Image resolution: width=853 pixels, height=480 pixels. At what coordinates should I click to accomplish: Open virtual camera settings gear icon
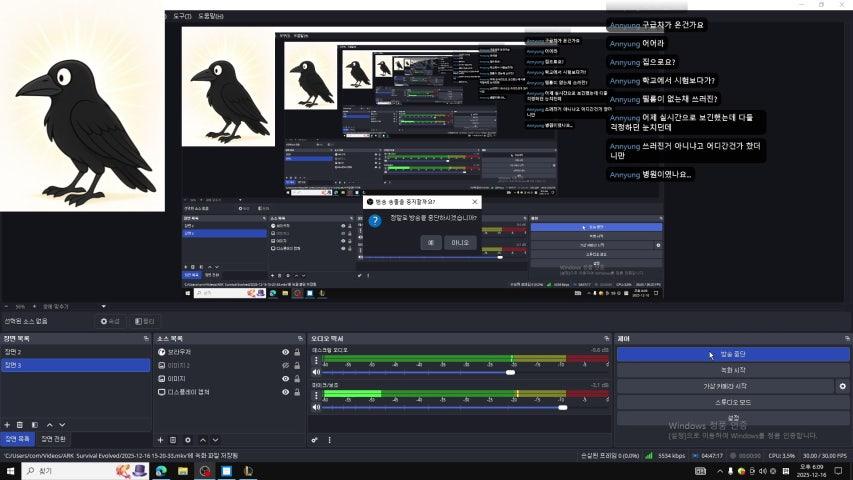[842, 386]
